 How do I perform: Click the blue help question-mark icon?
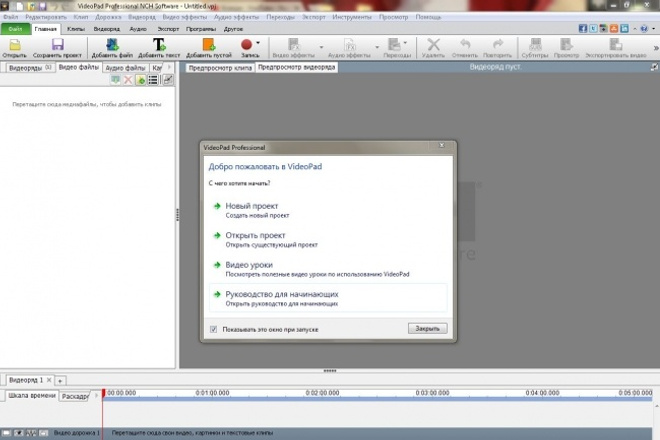[644, 29]
